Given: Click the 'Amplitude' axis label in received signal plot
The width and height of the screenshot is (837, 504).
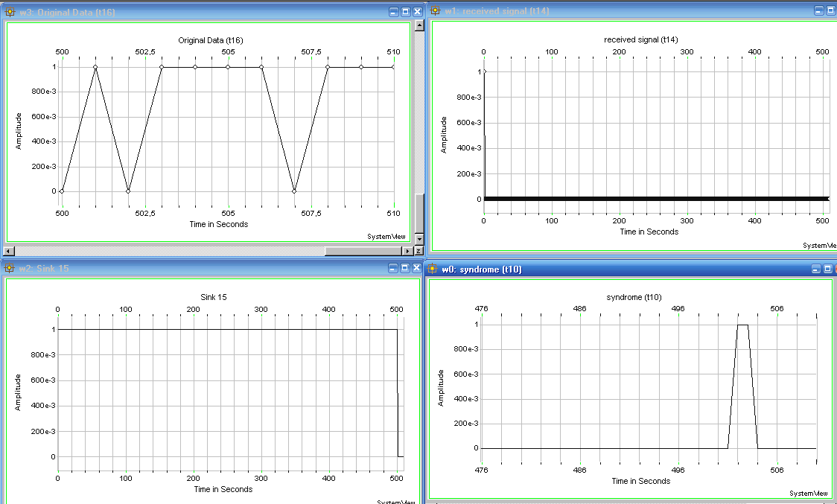Looking at the screenshot, I should pyautogui.click(x=444, y=135).
